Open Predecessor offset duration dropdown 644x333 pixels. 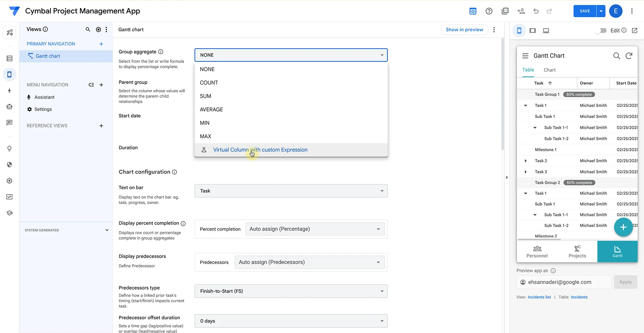tap(291, 321)
